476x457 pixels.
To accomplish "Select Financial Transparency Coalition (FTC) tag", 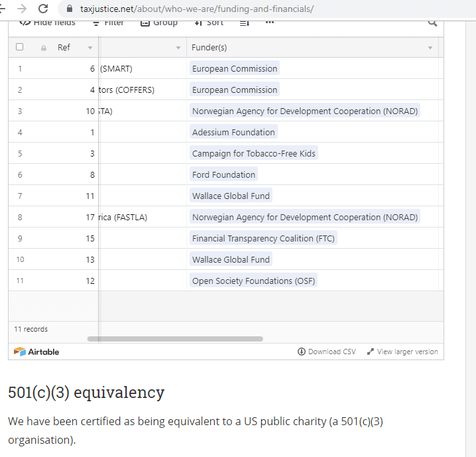I will 263,239.
